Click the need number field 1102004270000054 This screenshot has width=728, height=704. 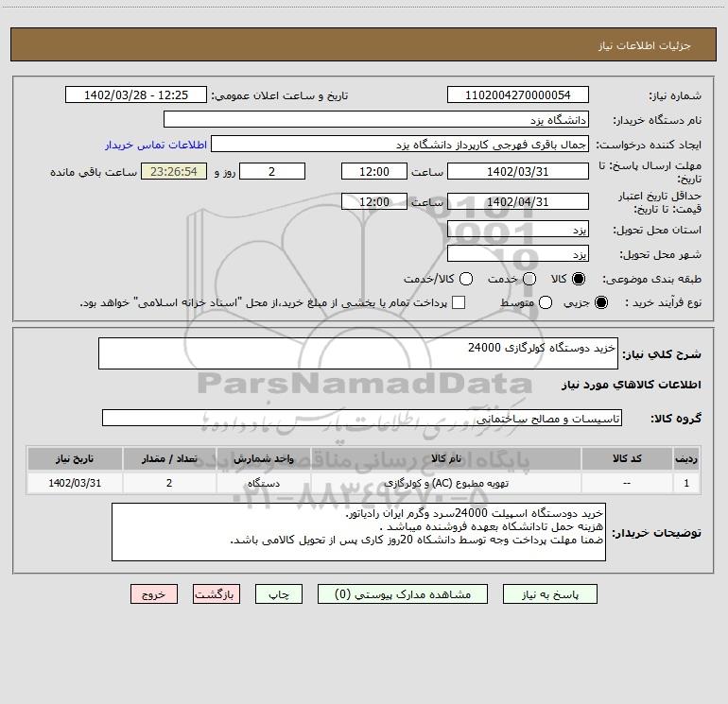pos(518,95)
